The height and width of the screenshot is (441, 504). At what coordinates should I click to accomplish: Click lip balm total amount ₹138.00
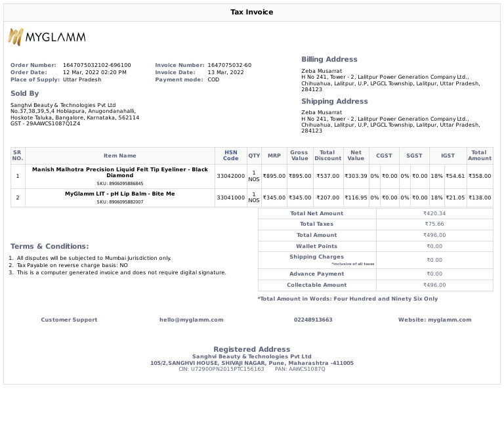coord(480,198)
